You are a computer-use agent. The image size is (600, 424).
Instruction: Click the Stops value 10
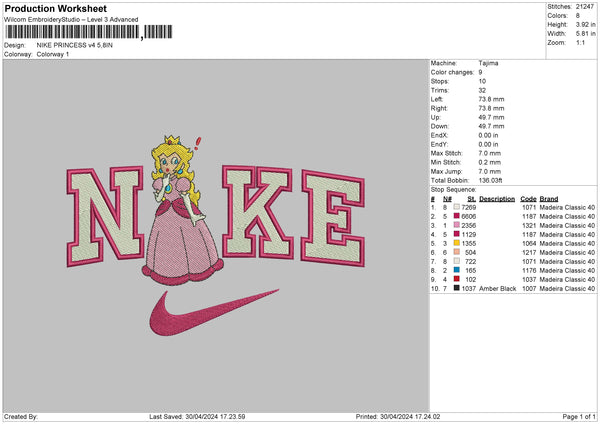(x=482, y=81)
